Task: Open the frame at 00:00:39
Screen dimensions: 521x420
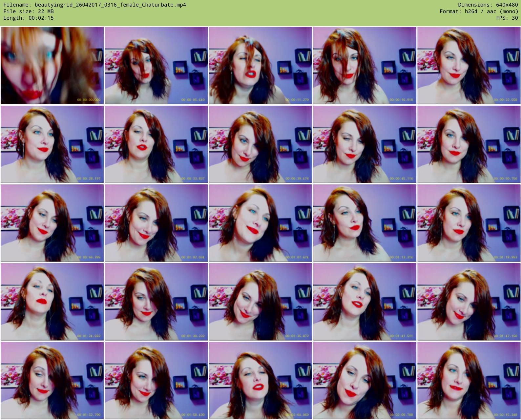Action: point(260,144)
